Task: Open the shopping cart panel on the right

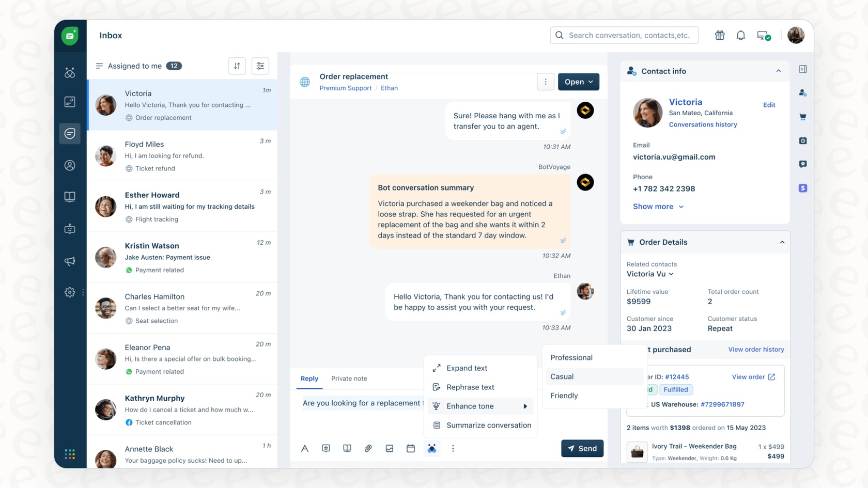Action: tap(803, 117)
